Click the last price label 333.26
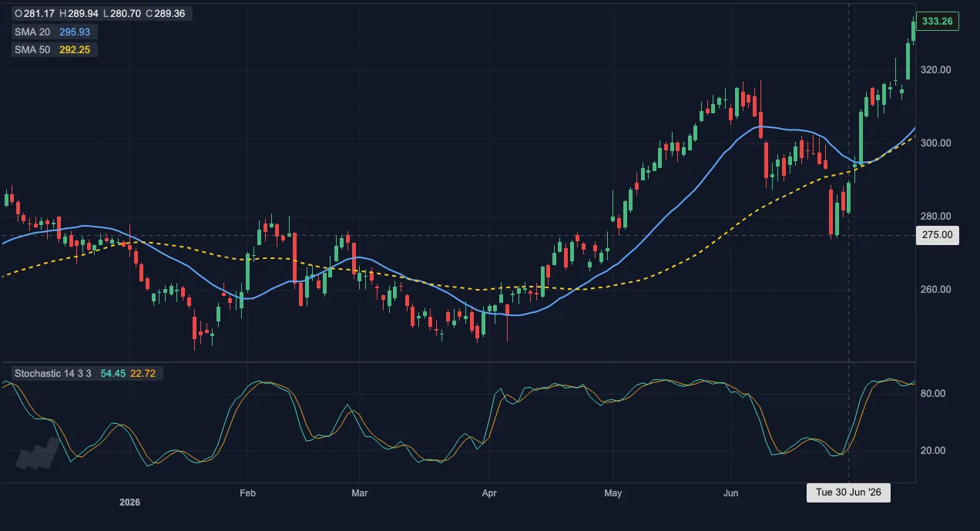 tap(938, 22)
